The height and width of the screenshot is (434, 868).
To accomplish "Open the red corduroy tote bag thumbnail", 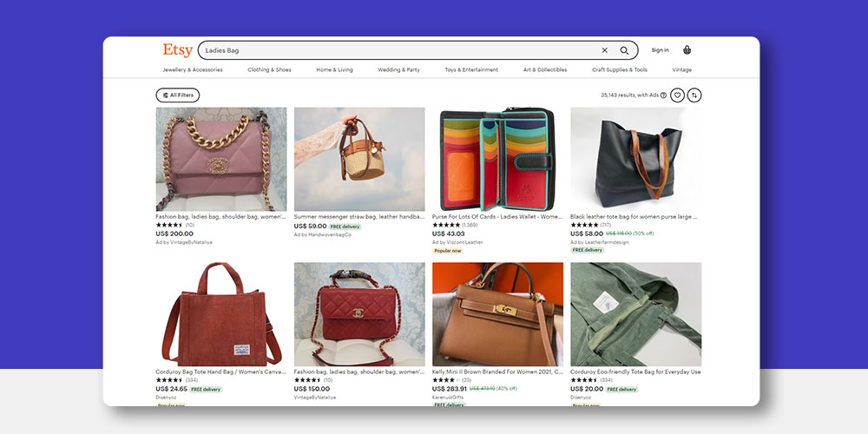I will point(220,314).
